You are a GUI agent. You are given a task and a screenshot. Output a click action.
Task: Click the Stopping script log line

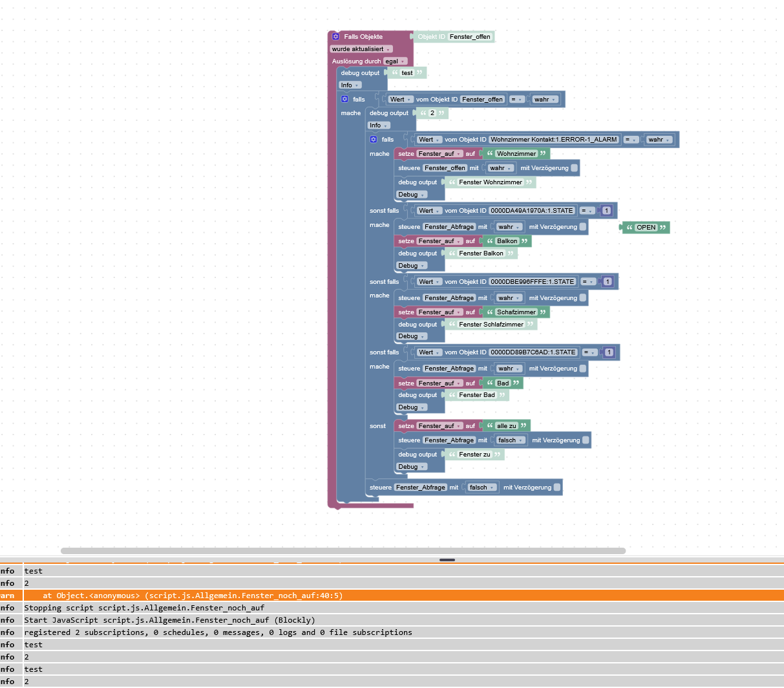(144, 608)
